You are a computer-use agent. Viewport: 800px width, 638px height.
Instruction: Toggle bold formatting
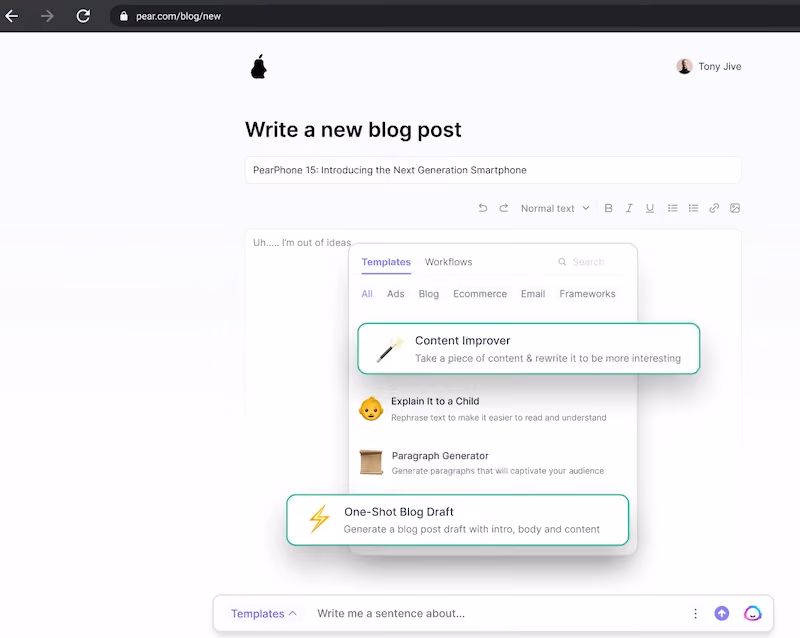608,208
